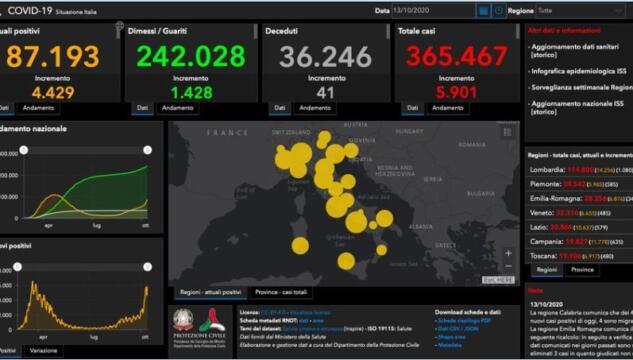Open Dati tab under Dimessi / Guariti
Screen dimensions: 633x360
coord(142,108)
